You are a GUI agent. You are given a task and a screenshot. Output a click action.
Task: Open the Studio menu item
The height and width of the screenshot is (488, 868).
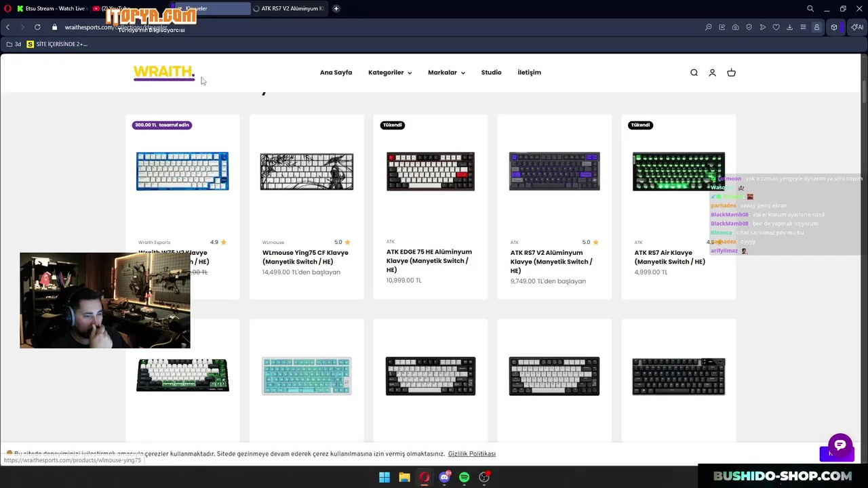(x=492, y=73)
